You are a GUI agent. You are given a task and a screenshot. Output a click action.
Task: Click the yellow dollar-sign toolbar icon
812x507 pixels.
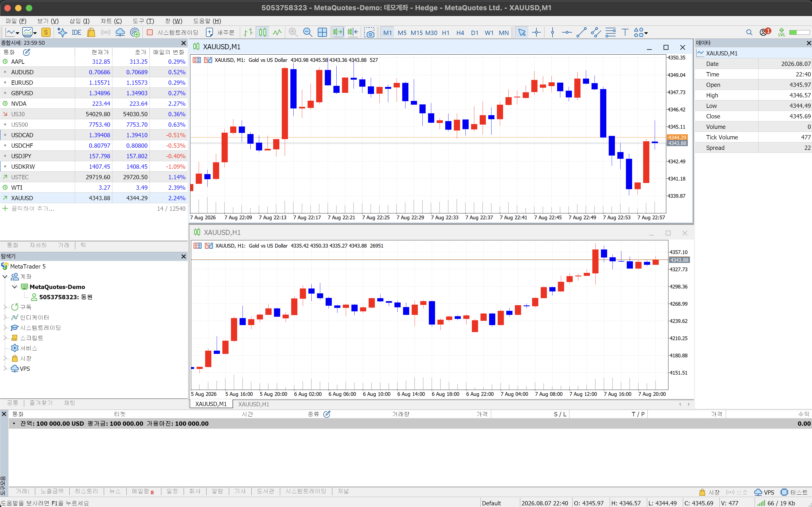(46, 33)
